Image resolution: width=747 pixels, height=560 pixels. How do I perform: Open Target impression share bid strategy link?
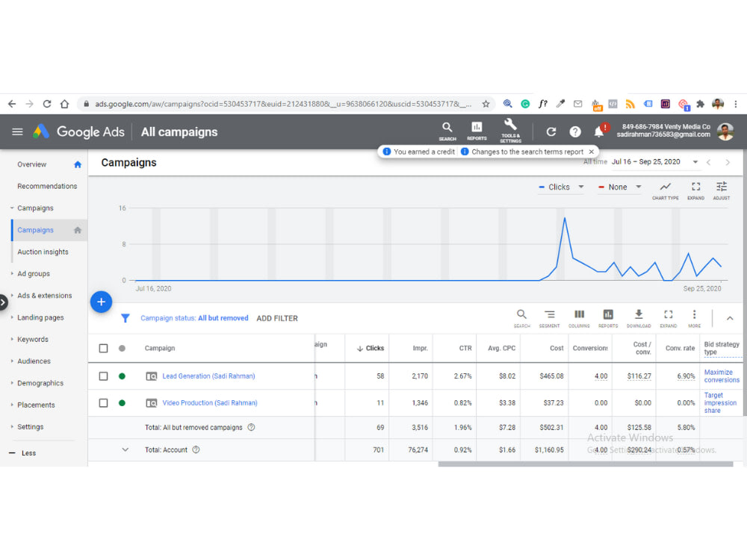pos(720,403)
